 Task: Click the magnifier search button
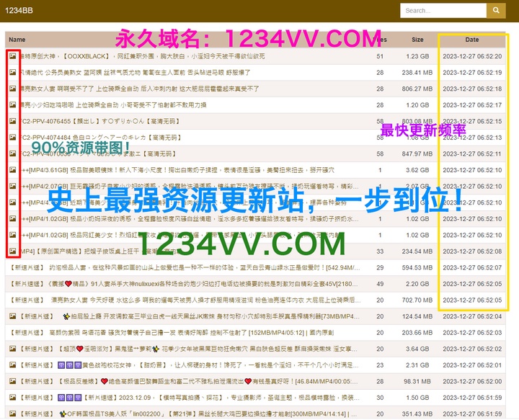click(496, 11)
